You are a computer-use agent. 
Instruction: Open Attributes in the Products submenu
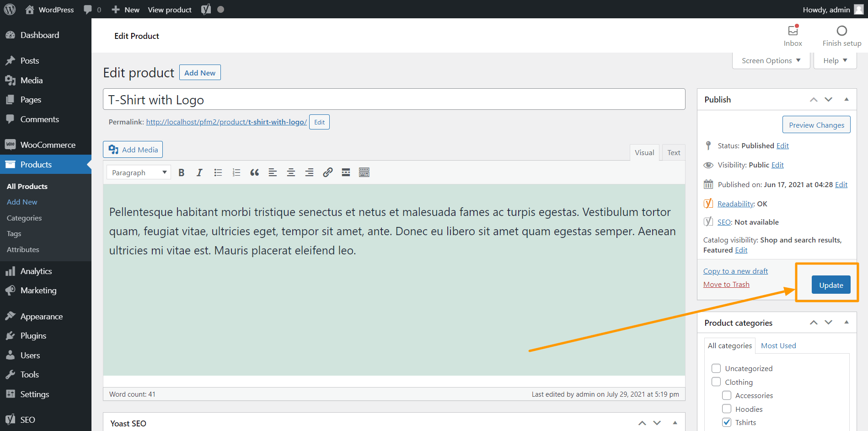(23, 250)
